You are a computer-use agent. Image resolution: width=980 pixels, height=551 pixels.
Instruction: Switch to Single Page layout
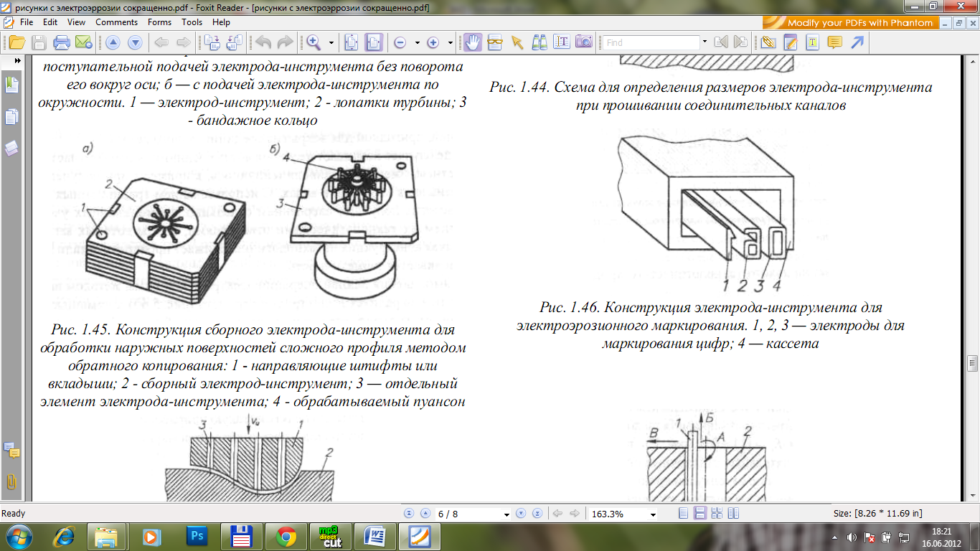tap(683, 514)
